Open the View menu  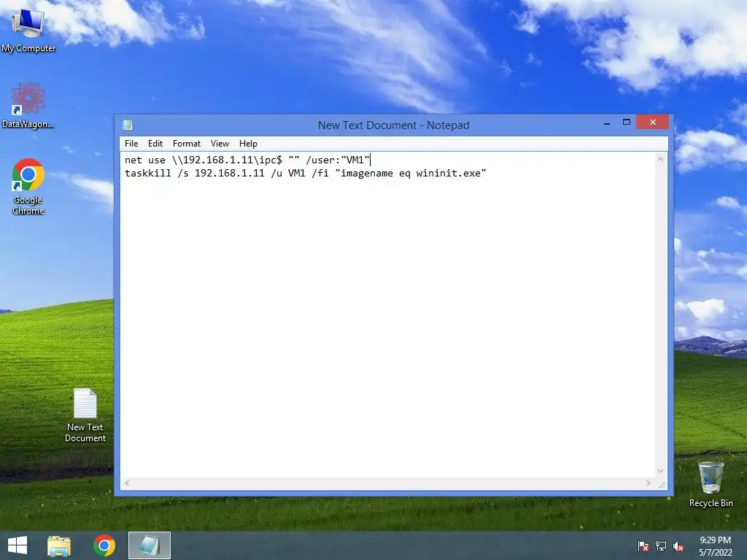pos(220,144)
